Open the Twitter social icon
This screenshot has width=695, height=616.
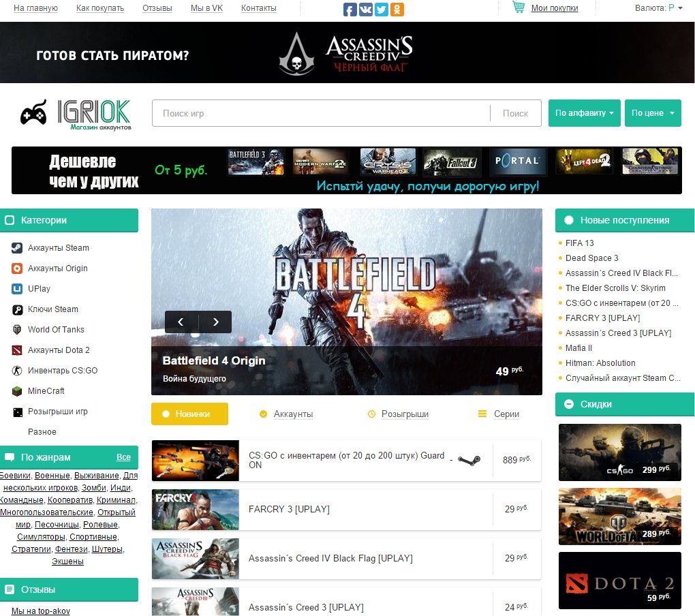381,10
